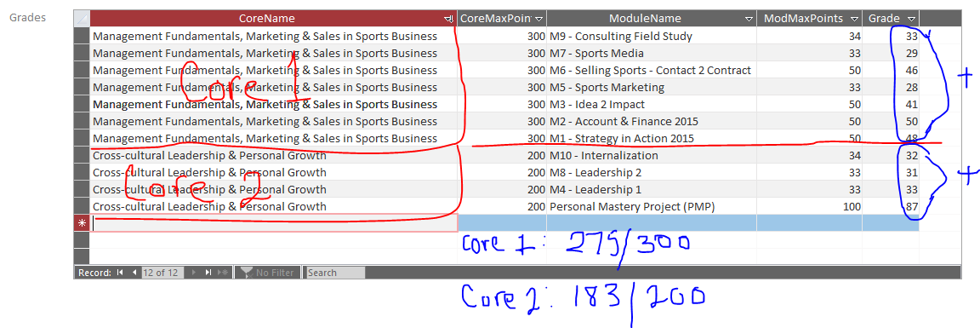
Task: Go to the first record in navigator
Action: point(120,273)
